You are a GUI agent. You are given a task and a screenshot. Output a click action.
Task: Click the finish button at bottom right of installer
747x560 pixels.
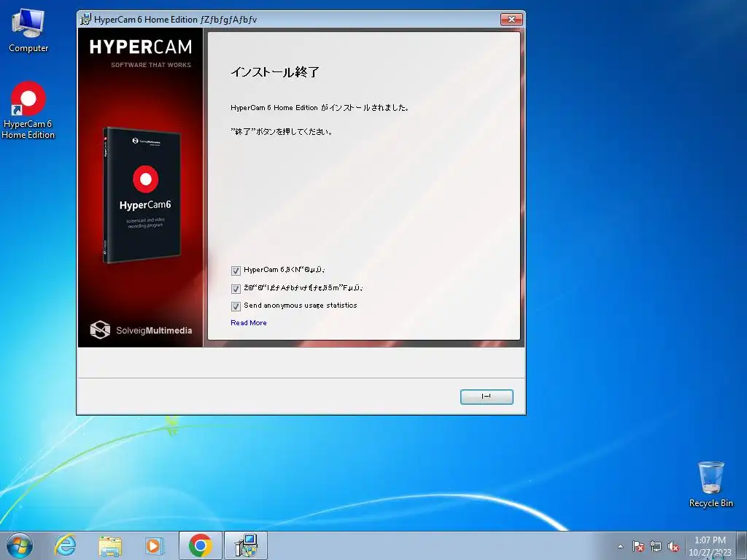coord(487,397)
